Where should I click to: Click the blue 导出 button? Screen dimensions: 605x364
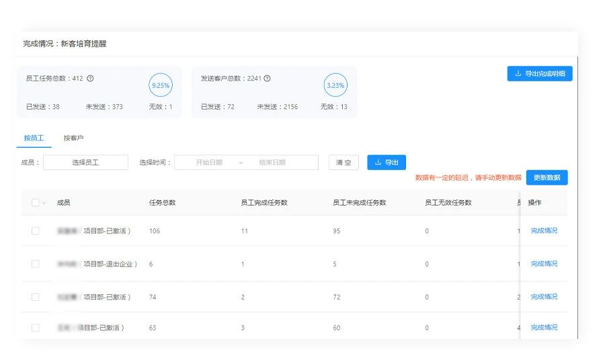click(x=387, y=163)
